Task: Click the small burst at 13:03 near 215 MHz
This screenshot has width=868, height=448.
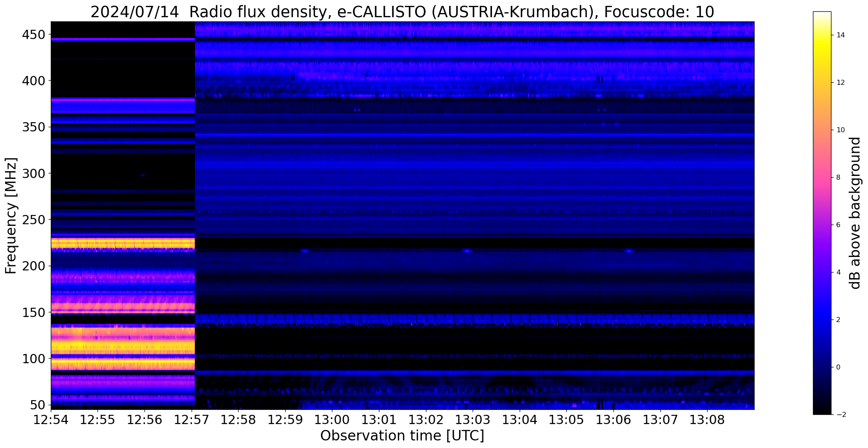Action: (467, 251)
